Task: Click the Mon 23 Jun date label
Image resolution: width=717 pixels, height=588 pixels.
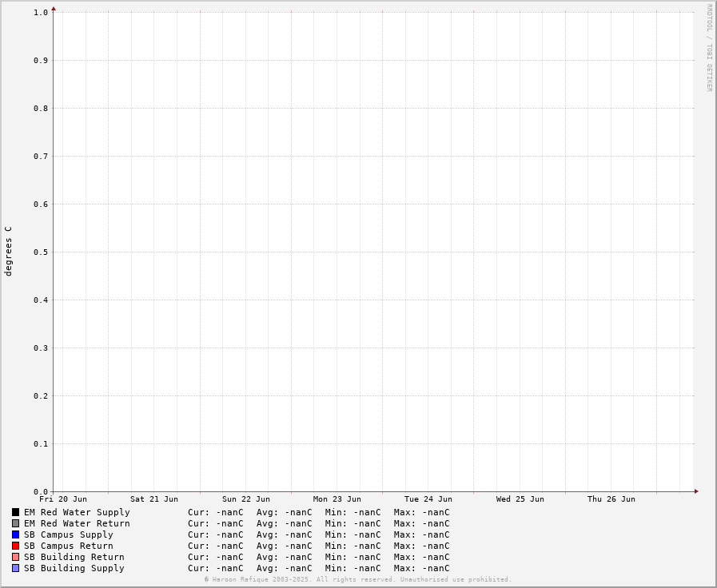Action: [x=337, y=499]
